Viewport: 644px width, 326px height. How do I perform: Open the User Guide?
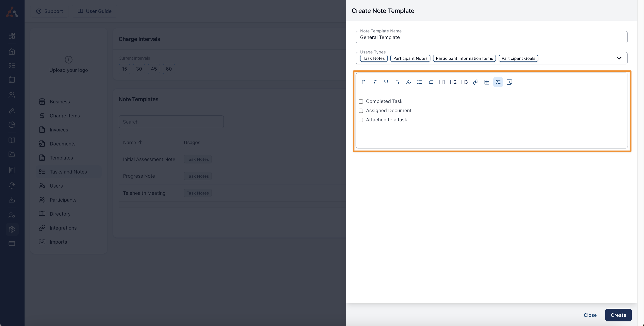(94, 11)
